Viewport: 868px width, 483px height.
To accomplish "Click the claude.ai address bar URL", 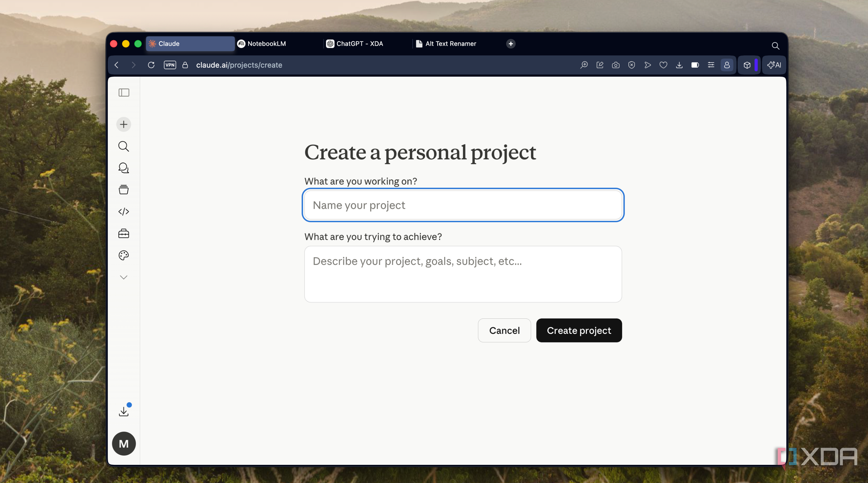I will 239,65.
